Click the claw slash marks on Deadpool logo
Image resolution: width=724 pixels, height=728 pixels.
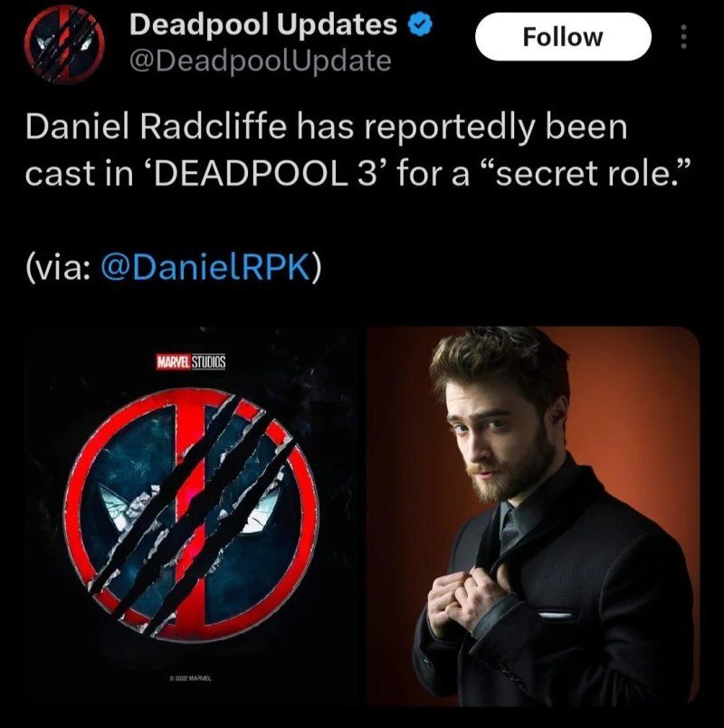[194, 513]
